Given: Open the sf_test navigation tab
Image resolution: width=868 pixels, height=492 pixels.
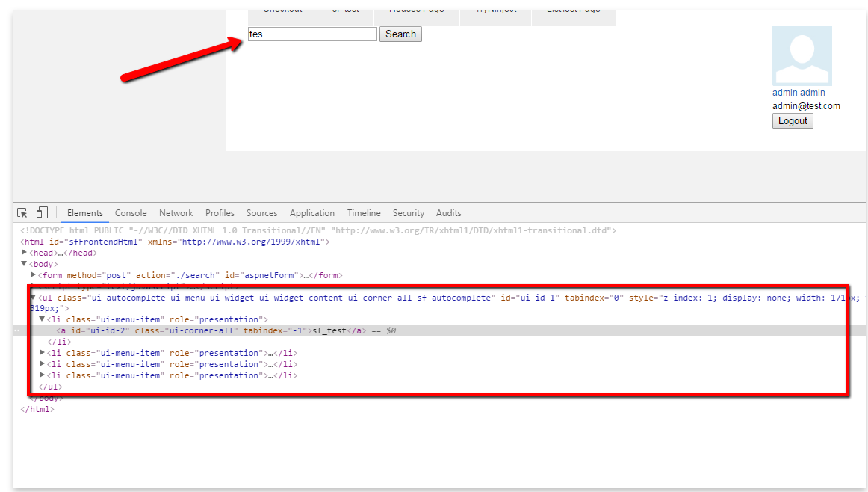Looking at the screenshot, I should click(x=344, y=10).
